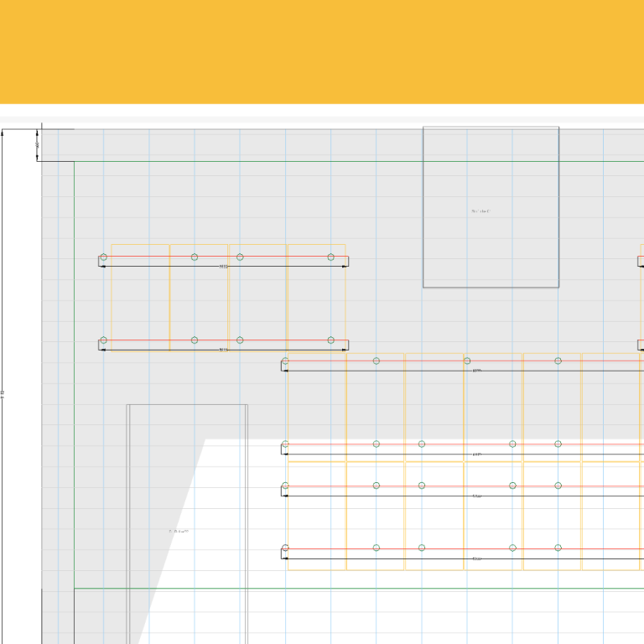This screenshot has width=644, height=644.
Task: Click the dimension label under the second long rail
Action: tap(476, 454)
